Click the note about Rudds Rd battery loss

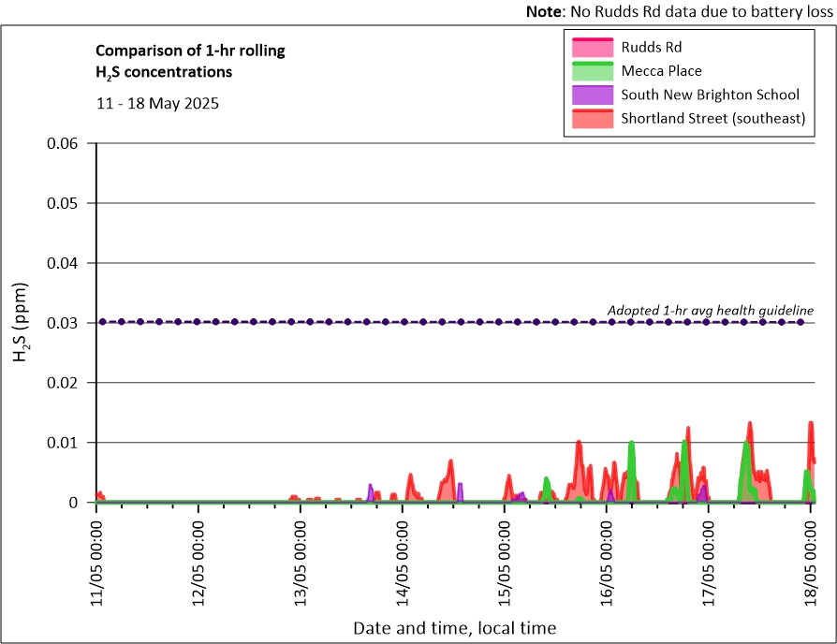[x=679, y=11]
